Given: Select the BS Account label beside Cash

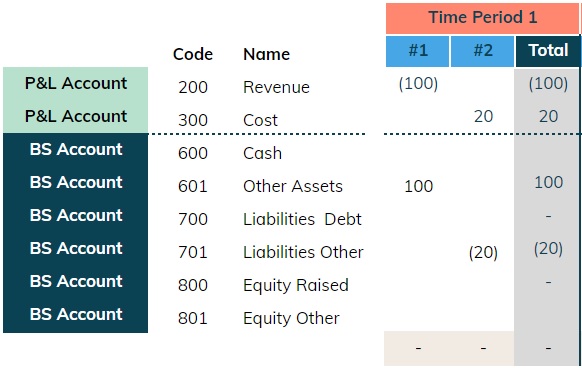Looking at the screenshot, I should (76, 150).
